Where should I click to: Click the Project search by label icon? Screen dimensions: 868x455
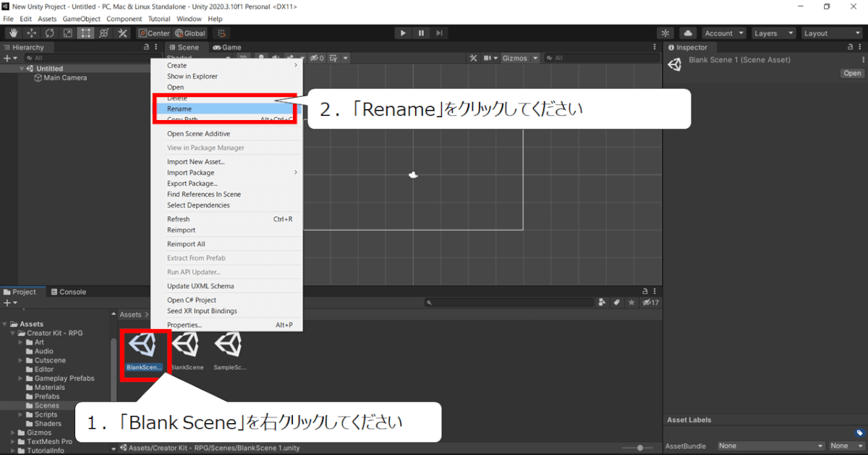617,302
